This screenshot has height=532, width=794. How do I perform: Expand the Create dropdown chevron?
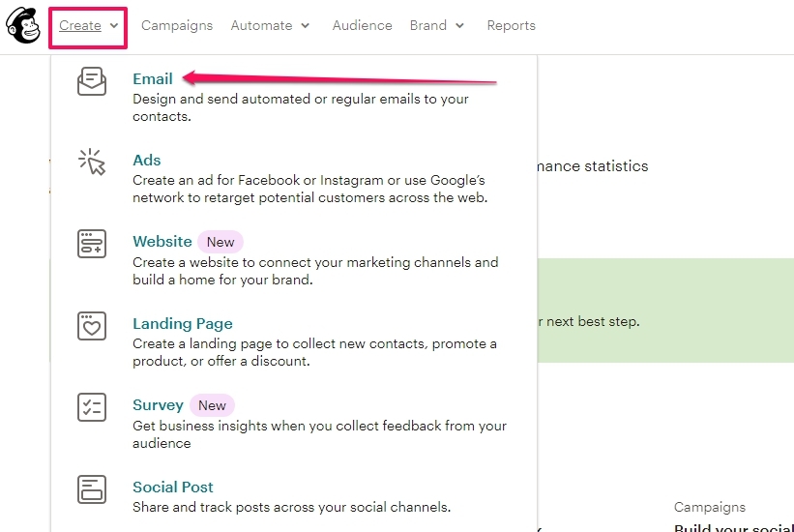click(x=114, y=26)
